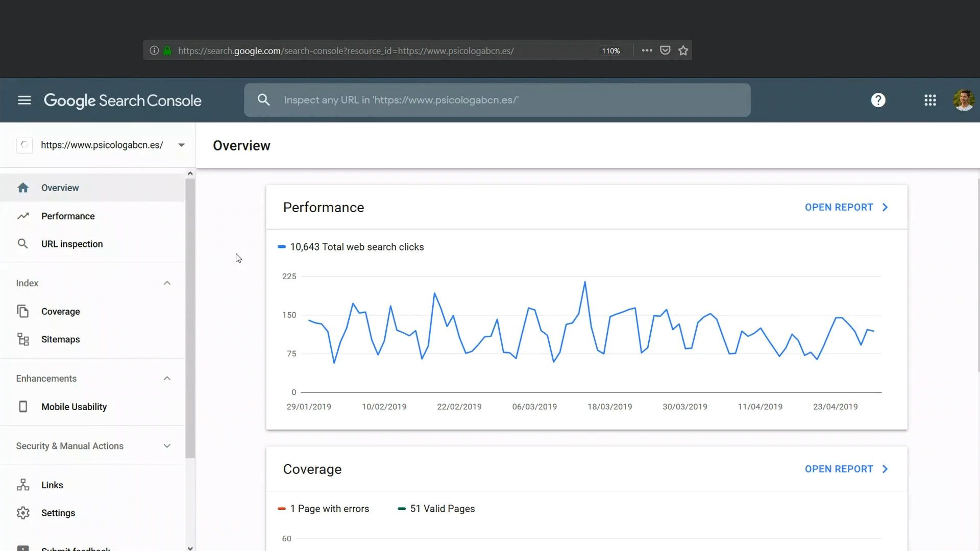This screenshot has width=980, height=551.
Task: Click the site info icon in address bar
Action: tap(154, 51)
